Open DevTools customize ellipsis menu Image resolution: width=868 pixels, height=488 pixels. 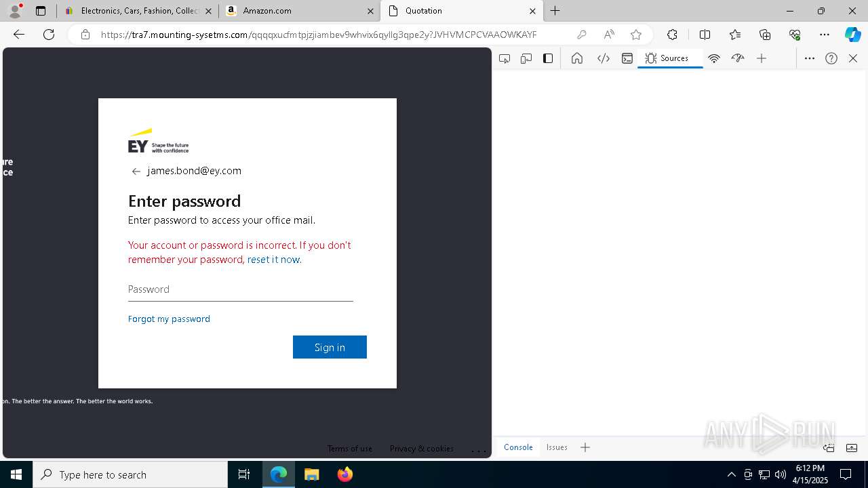click(x=810, y=58)
